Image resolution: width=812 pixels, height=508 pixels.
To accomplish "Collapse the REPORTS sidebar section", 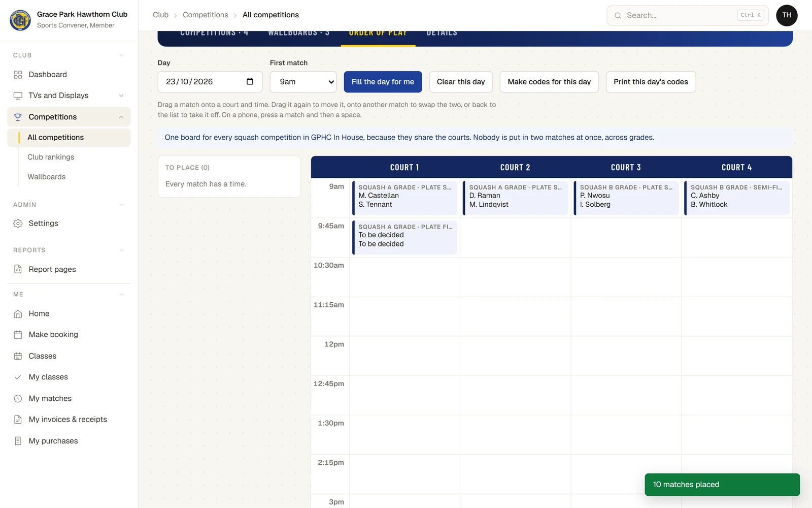I will coord(121,250).
